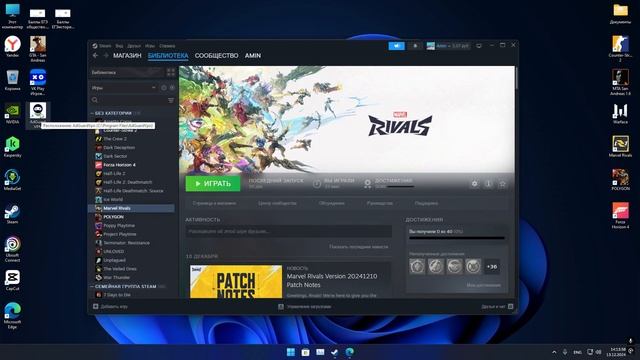Image resolution: width=640 pixels, height=360 pixels.
Task: Open game info icon
Action: (x=488, y=184)
